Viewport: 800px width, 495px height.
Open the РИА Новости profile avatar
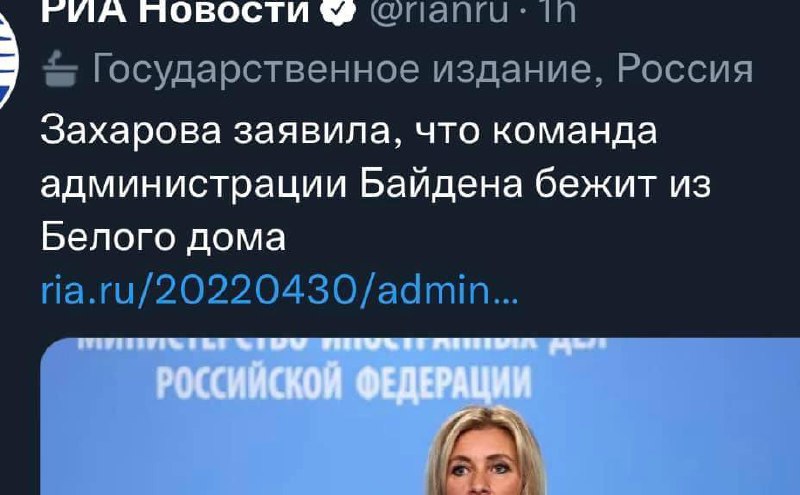click(8, 56)
